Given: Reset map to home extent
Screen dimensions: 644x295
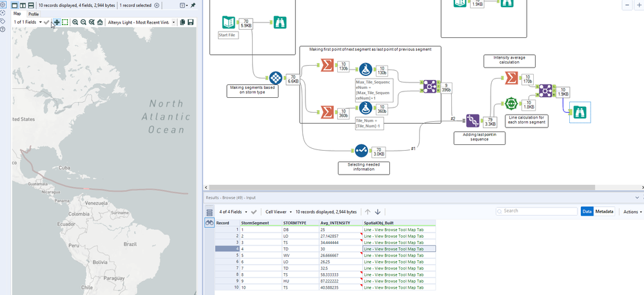Looking at the screenshot, I should [x=100, y=22].
